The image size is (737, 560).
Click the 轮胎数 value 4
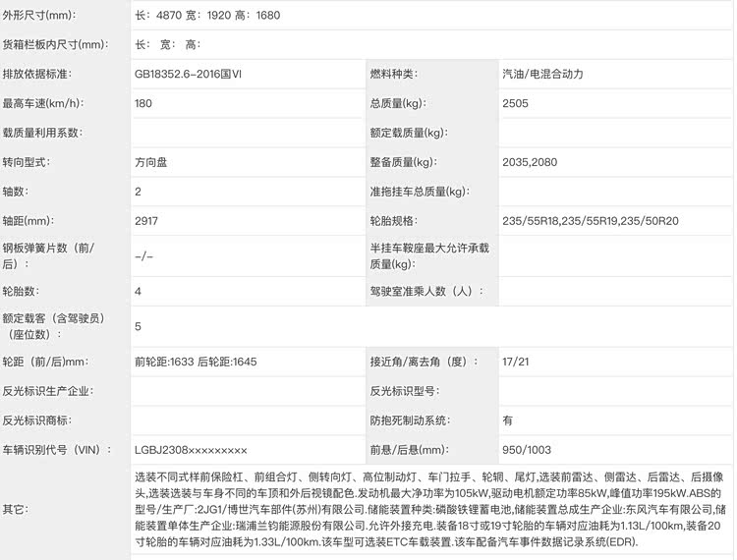coord(138,291)
